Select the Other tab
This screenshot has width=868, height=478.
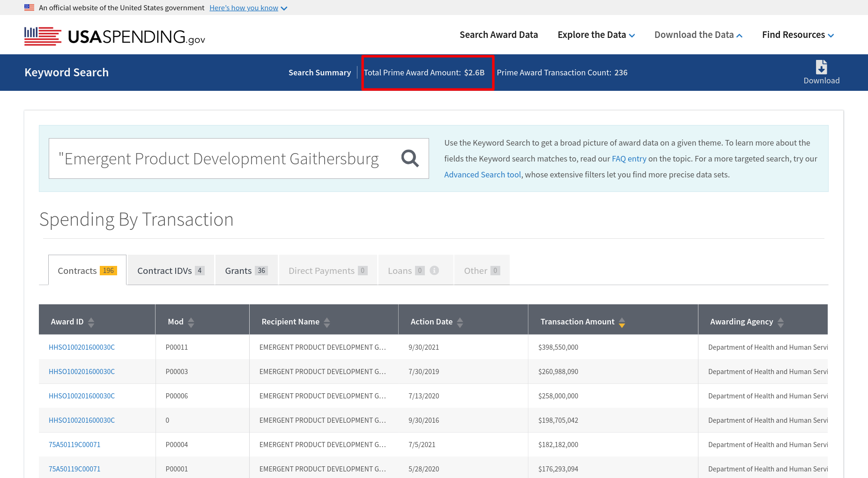click(x=482, y=270)
